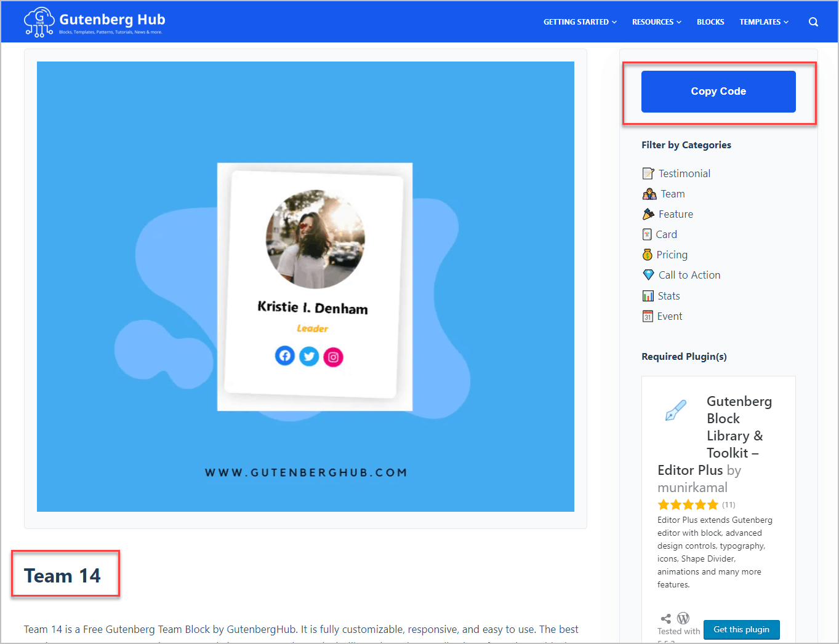Open the munirkamal author link

click(x=692, y=487)
